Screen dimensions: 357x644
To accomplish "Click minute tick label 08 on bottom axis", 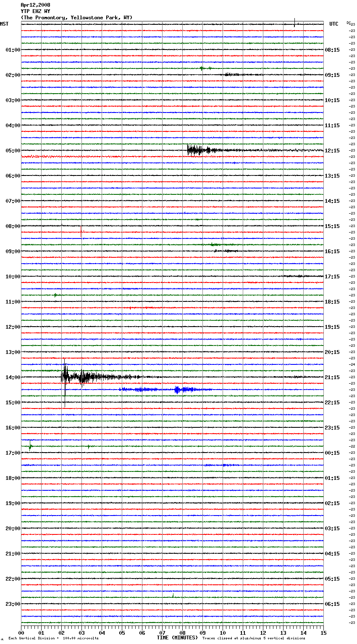I will point(182,633).
